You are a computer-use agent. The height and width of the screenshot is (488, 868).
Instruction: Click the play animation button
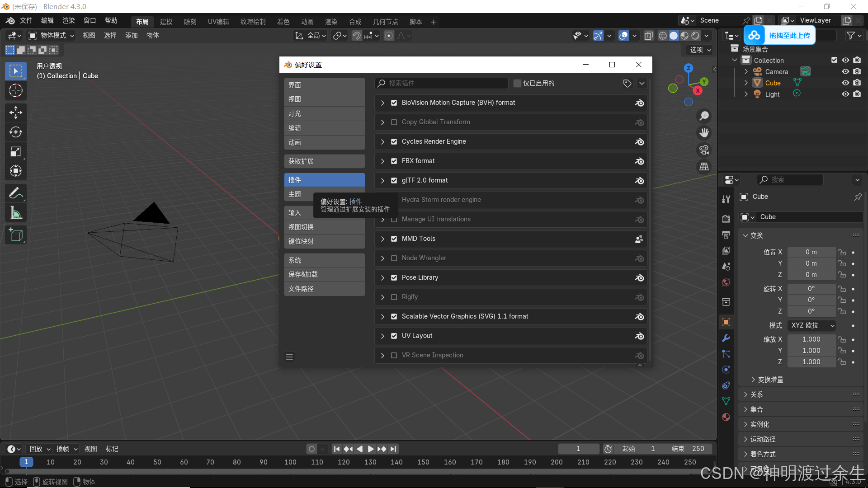pyautogui.click(x=371, y=449)
